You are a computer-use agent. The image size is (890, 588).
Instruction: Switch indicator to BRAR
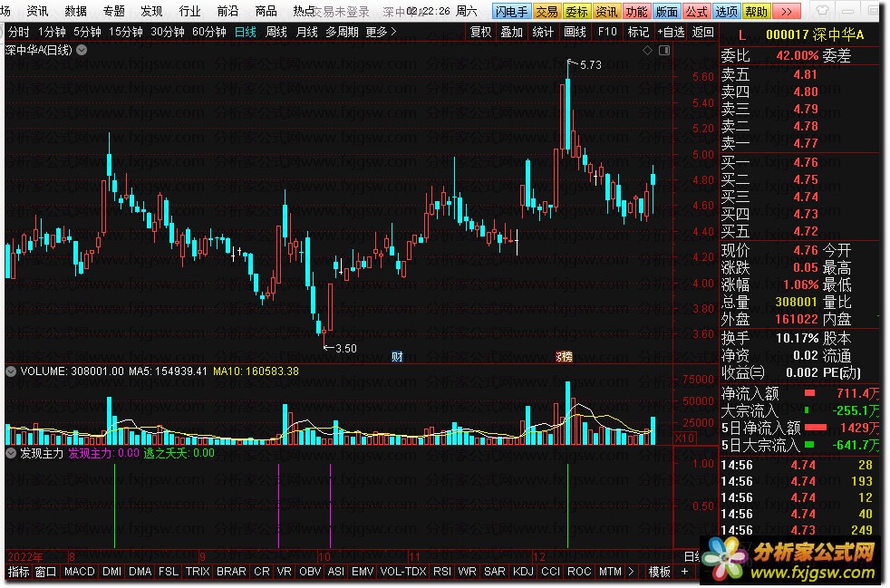(232, 572)
